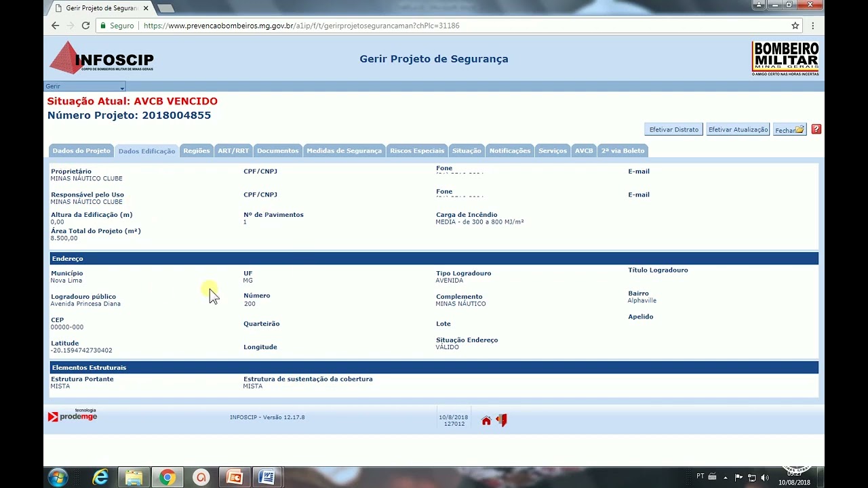Open the file explorer from the taskbar

134,477
